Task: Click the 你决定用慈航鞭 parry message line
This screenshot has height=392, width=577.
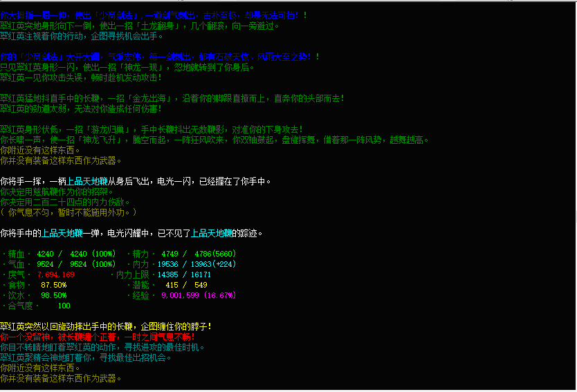Action: click(53, 192)
